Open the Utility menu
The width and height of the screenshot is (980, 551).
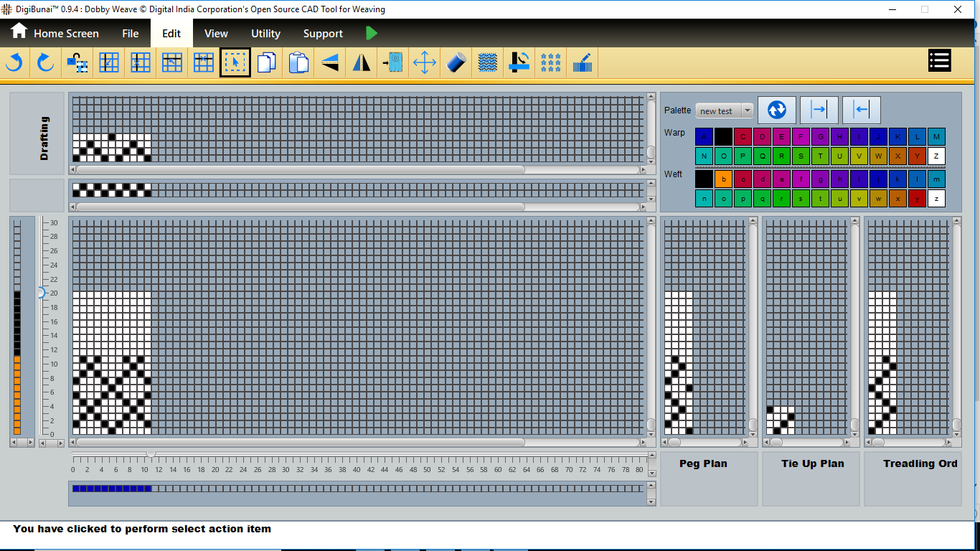coord(265,34)
